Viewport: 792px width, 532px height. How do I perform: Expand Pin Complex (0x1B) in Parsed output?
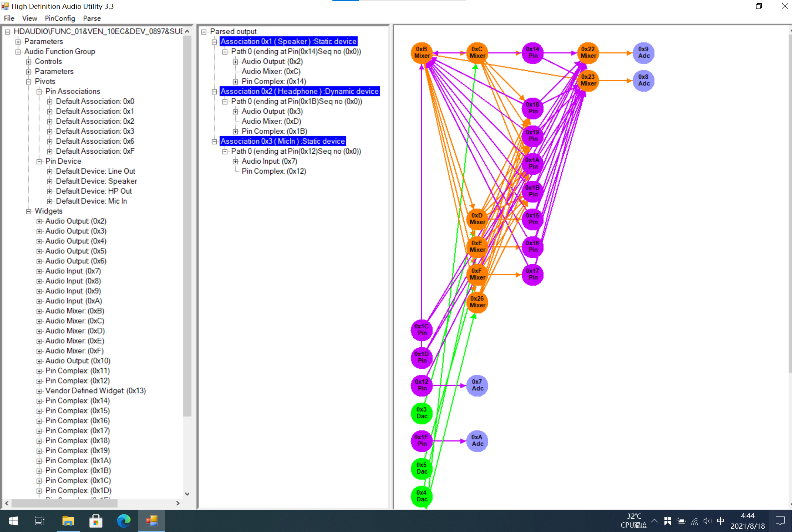[x=235, y=132]
